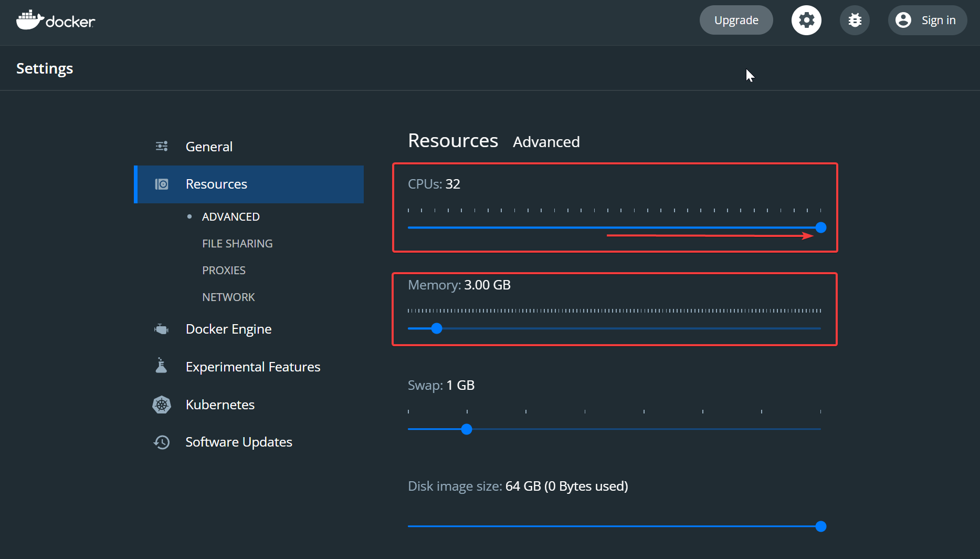Click the Settings page title

point(45,69)
